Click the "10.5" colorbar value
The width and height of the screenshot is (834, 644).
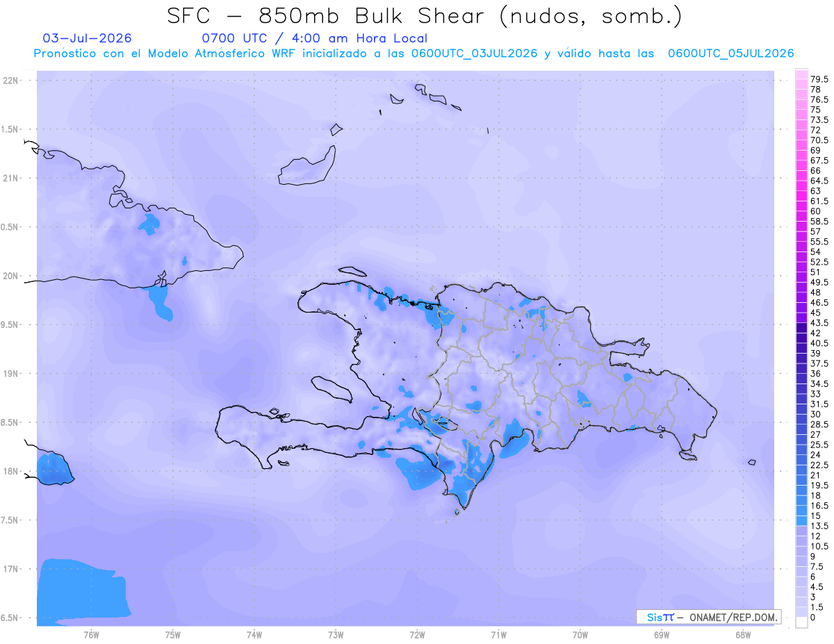tap(819, 547)
